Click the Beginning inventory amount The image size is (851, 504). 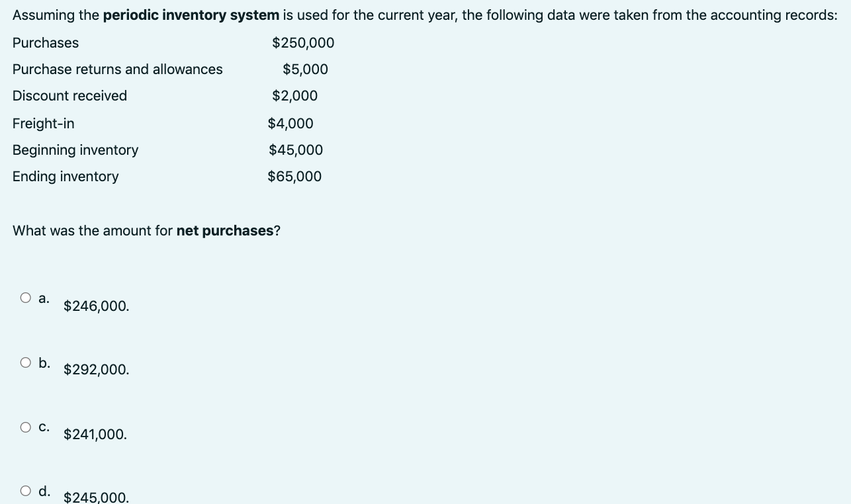coord(295,149)
